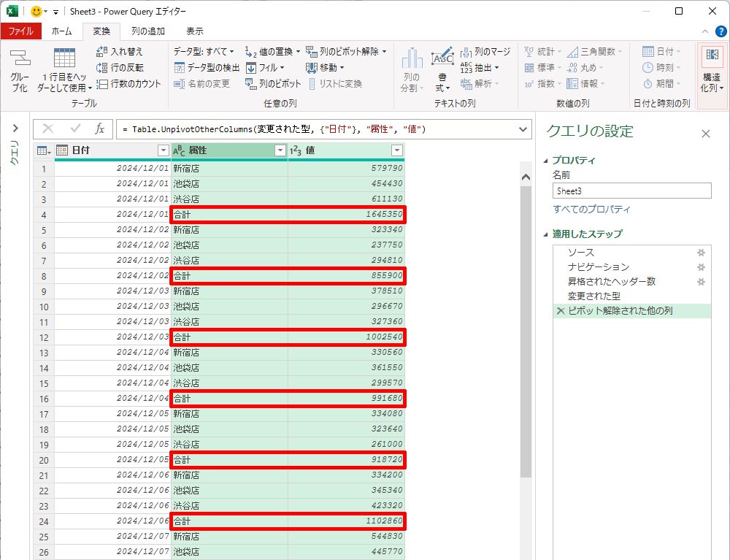Click the 入れ替え (Transpose) icon
730x560 pixels.
[x=102, y=52]
